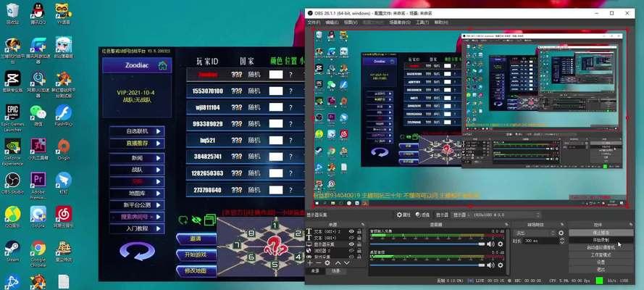Expand the 地图库 menu arrow
The width and height of the screenshot is (644, 290).
point(159,193)
